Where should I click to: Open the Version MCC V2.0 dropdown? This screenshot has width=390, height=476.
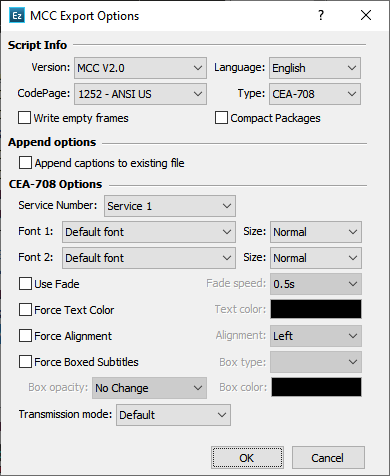(x=140, y=68)
